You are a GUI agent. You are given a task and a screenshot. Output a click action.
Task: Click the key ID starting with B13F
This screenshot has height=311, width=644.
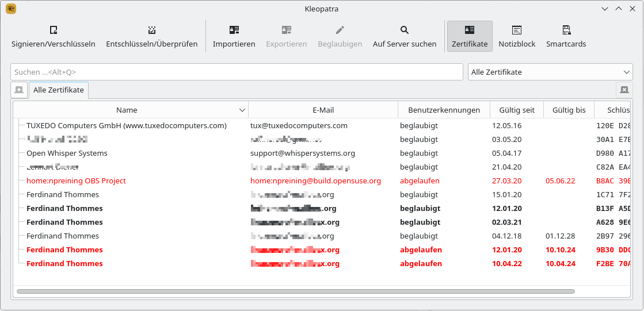click(x=613, y=209)
